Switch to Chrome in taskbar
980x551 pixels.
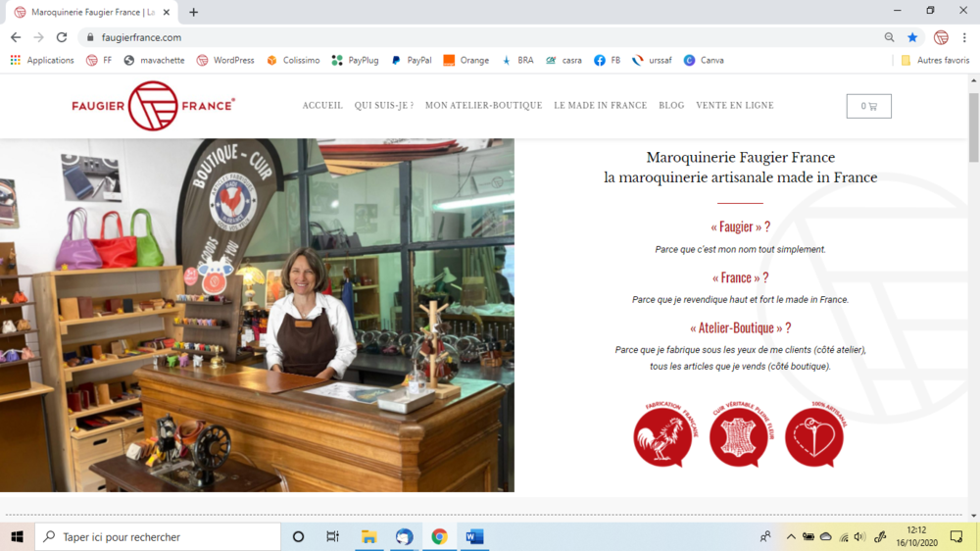pyautogui.click(x=439, y=536)
